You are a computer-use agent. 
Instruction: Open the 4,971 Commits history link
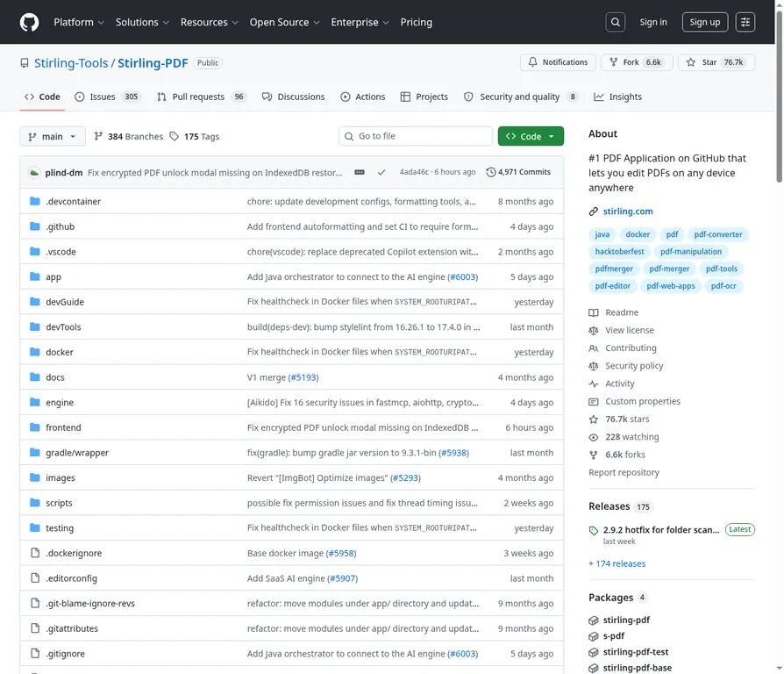pos(518,172)
